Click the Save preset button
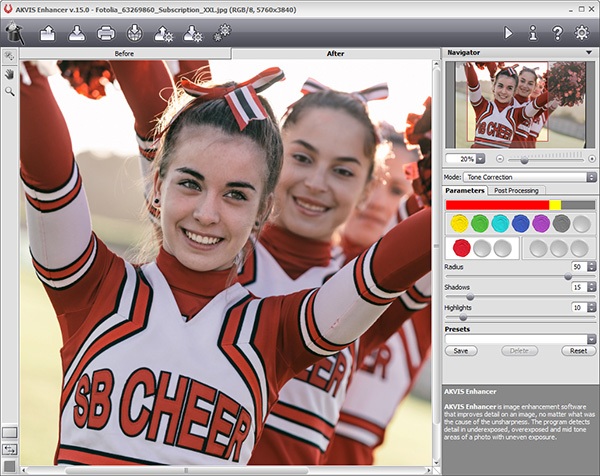 coord(461,351)
